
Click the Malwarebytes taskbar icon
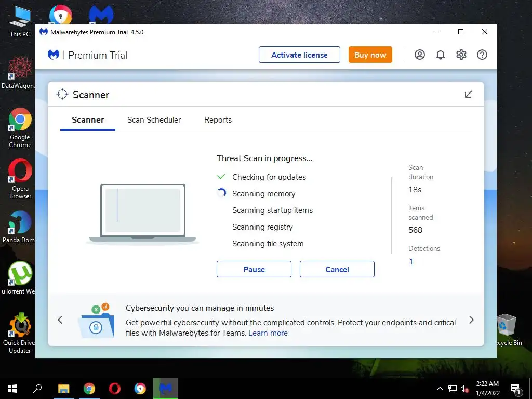coord(166,389)
